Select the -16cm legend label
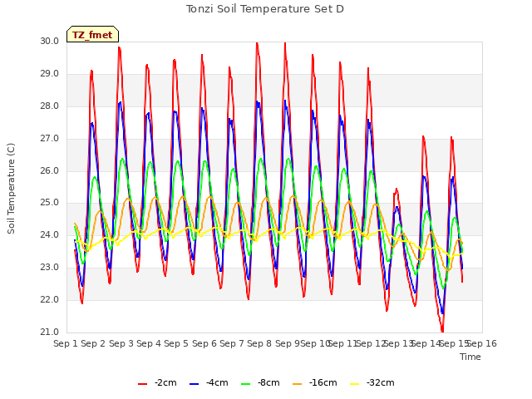The image size is (532, 399). coord(323,382)
